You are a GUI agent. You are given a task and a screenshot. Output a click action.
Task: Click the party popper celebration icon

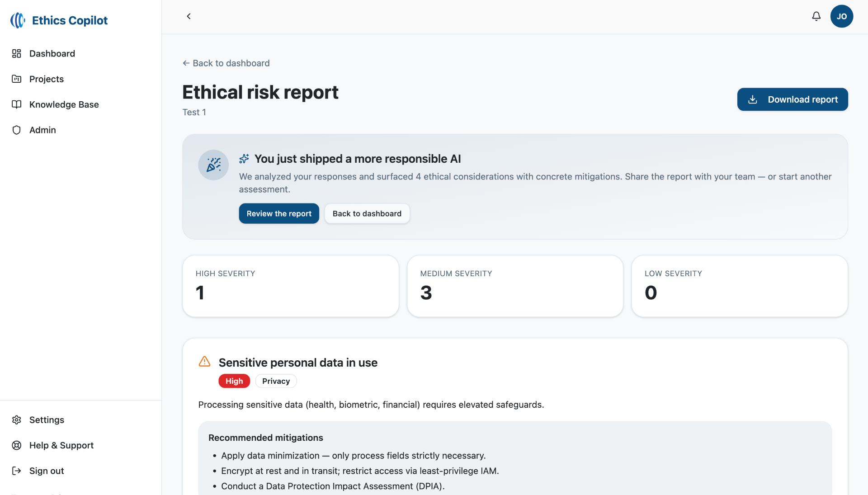(213, 165)
